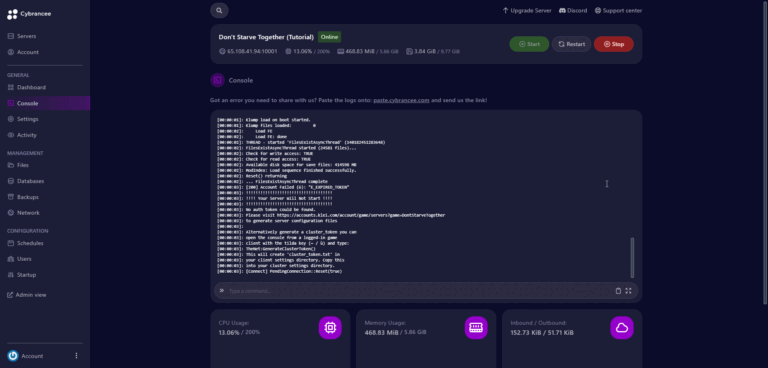This screenshot has width=768, height=368.
Task: Click the Servers sidebar icon
Action: [11, 36]
